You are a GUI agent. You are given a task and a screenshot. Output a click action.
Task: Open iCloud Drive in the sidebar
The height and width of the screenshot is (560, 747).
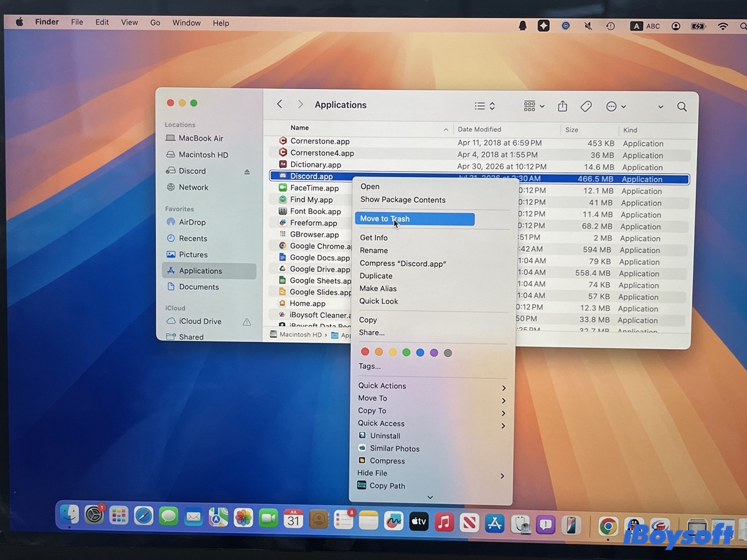pos(200,321)
